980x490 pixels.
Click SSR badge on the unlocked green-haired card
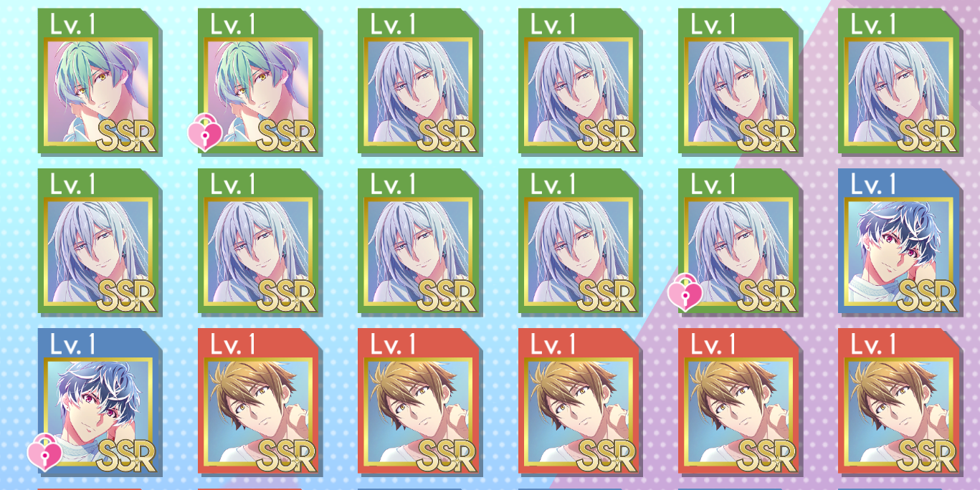(x=125, y=135)
